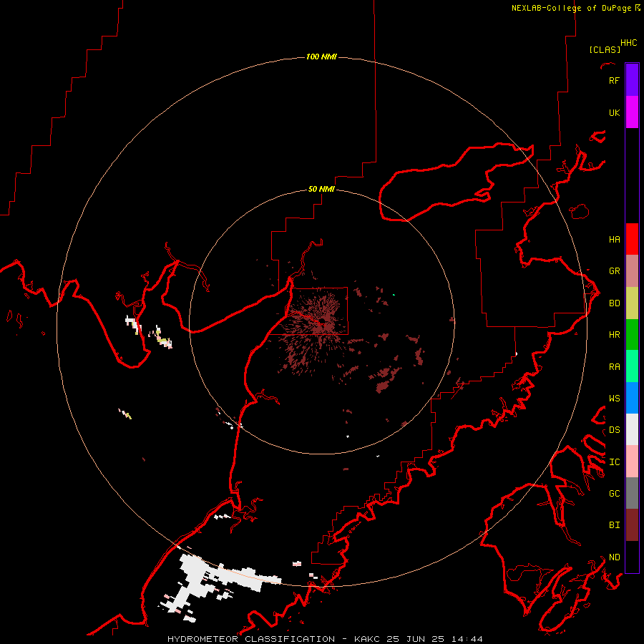The image size is (644, 644).
Task: Click the ND legend label
Action: (614, 557)
